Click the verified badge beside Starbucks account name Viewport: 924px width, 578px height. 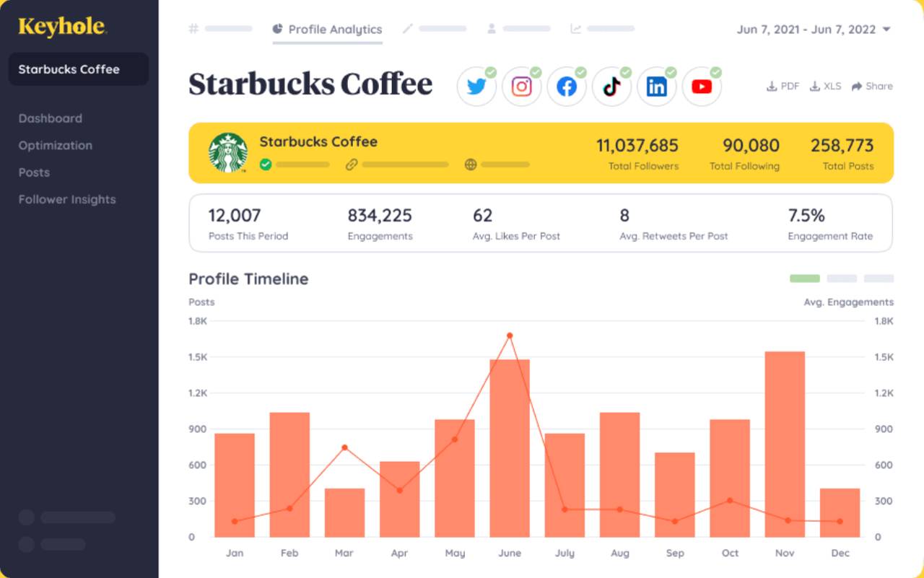pyautogui.click(x=266, y=164)
